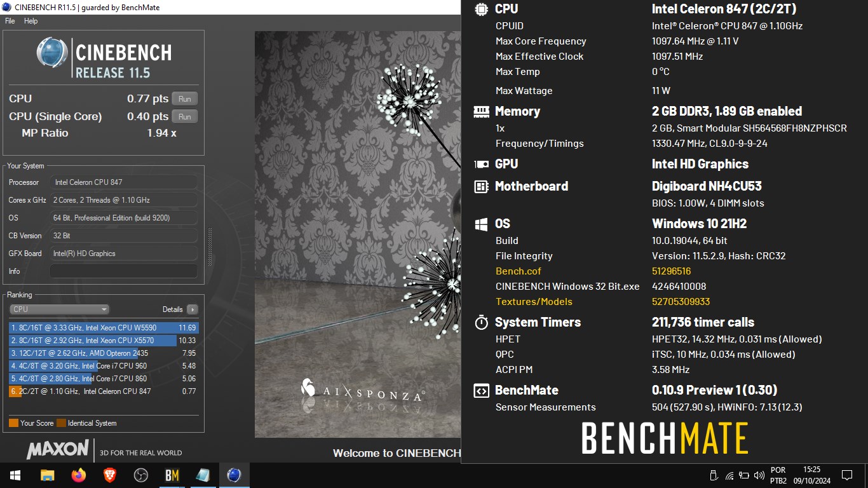
Task: Click the CPU score 0.77 pts
Action: [x=147, y=98]
